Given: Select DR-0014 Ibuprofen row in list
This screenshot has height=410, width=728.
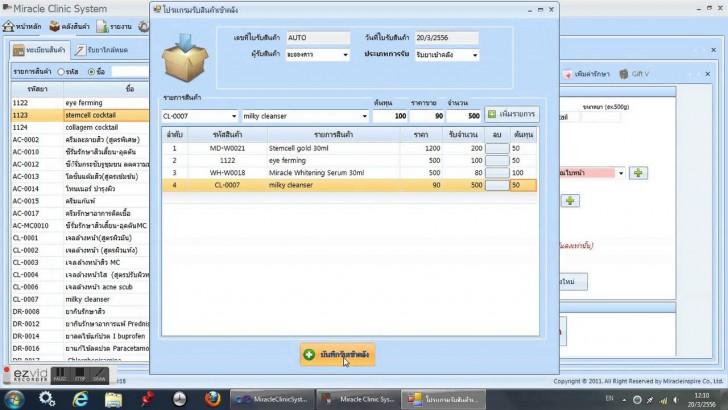Looking at the screenshot, I should point(80,336).
